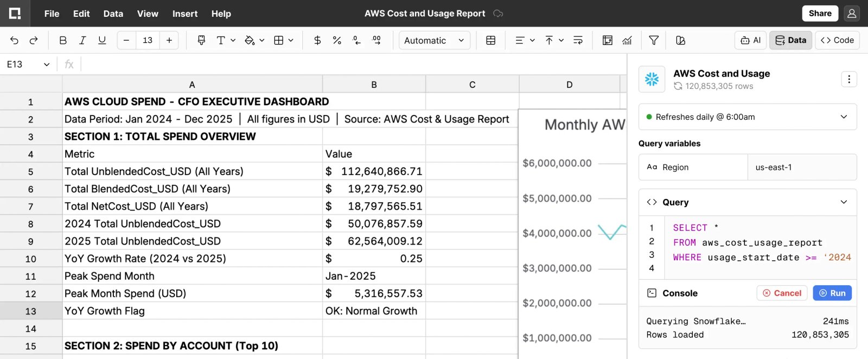Image resolution: width=868 pixels, height=359 pixels.
Task: Open the cell borders dropdown
Action: 284,40
